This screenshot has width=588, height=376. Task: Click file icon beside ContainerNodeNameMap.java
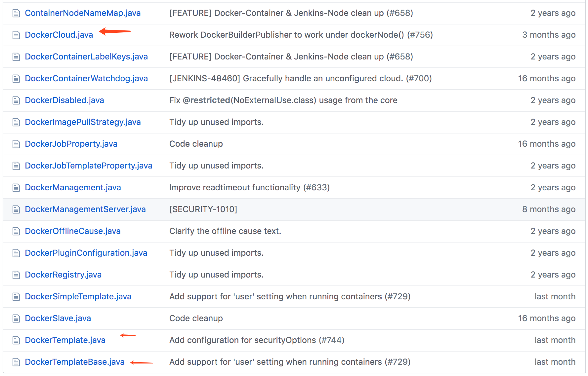pyautogui.click(x=16, y=13)
